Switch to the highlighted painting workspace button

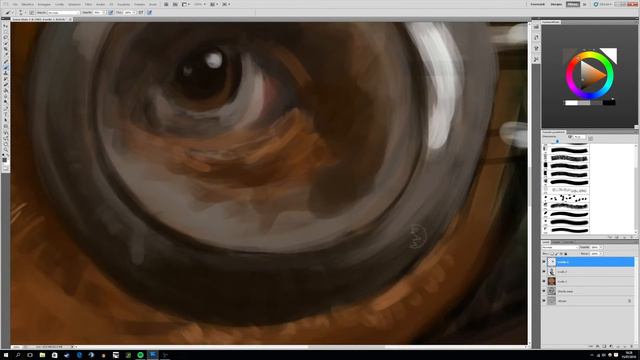[573, 4]
